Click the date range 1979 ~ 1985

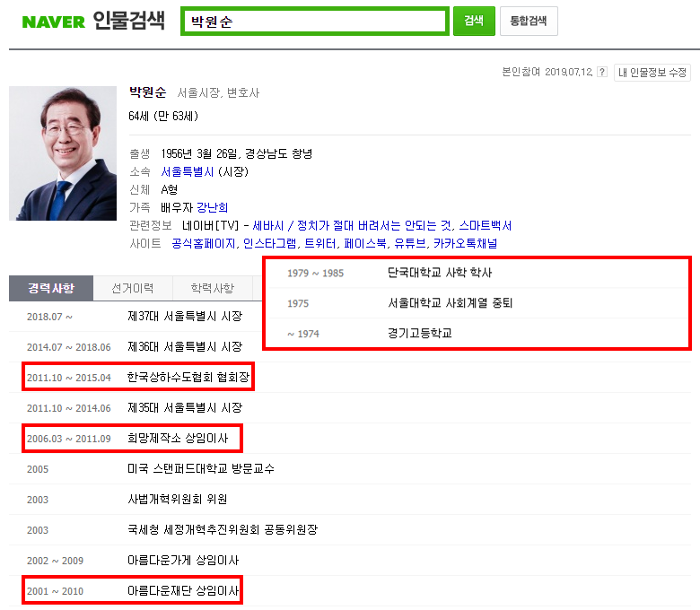click(316, 273)
